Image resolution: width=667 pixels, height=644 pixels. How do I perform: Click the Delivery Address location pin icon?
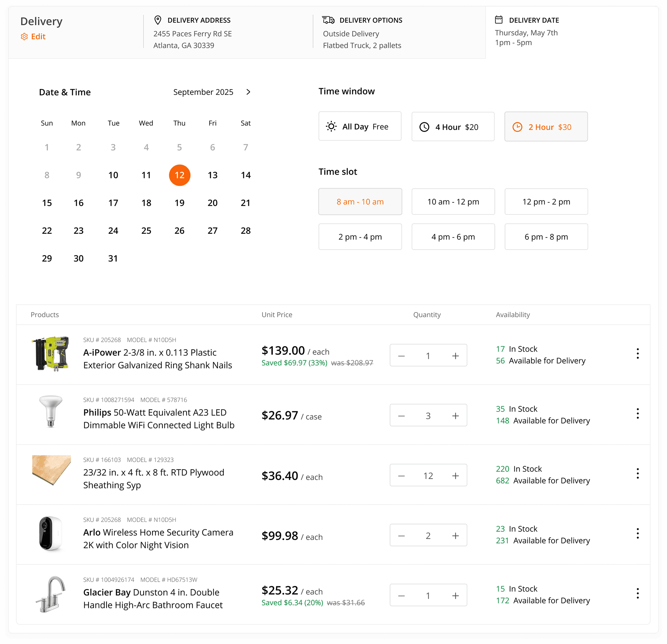point(157,20)
